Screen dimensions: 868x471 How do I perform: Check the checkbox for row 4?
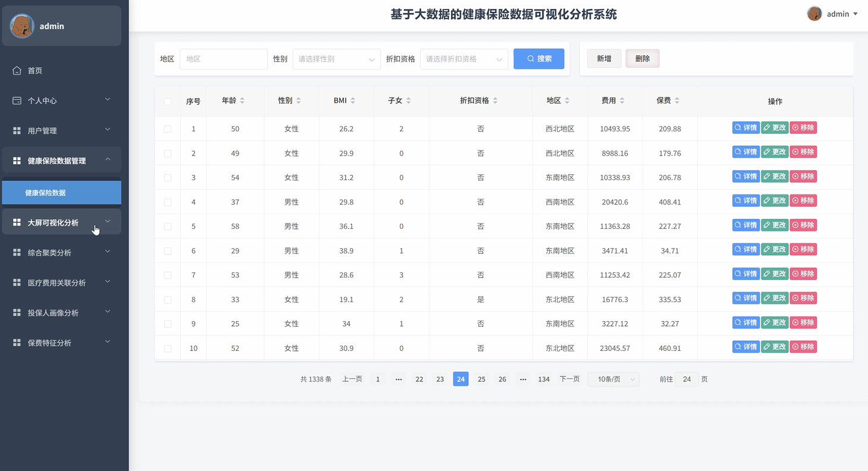tap(168, 202)
